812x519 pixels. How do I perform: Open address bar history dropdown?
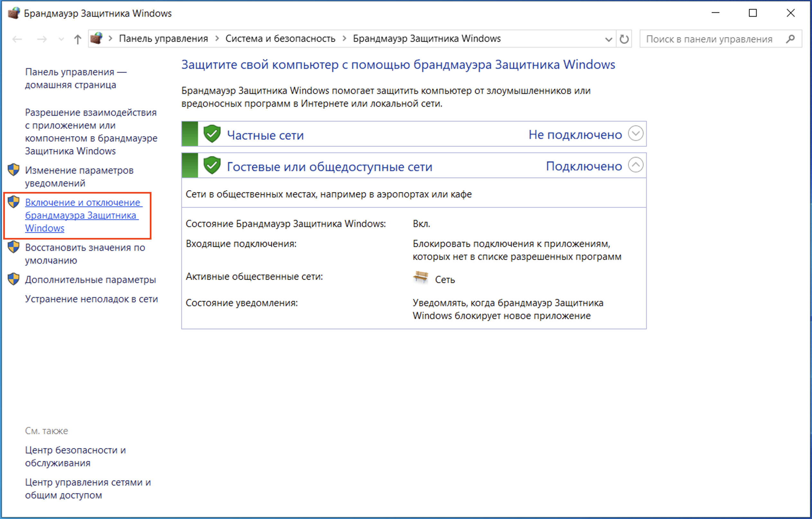point(609,39)
